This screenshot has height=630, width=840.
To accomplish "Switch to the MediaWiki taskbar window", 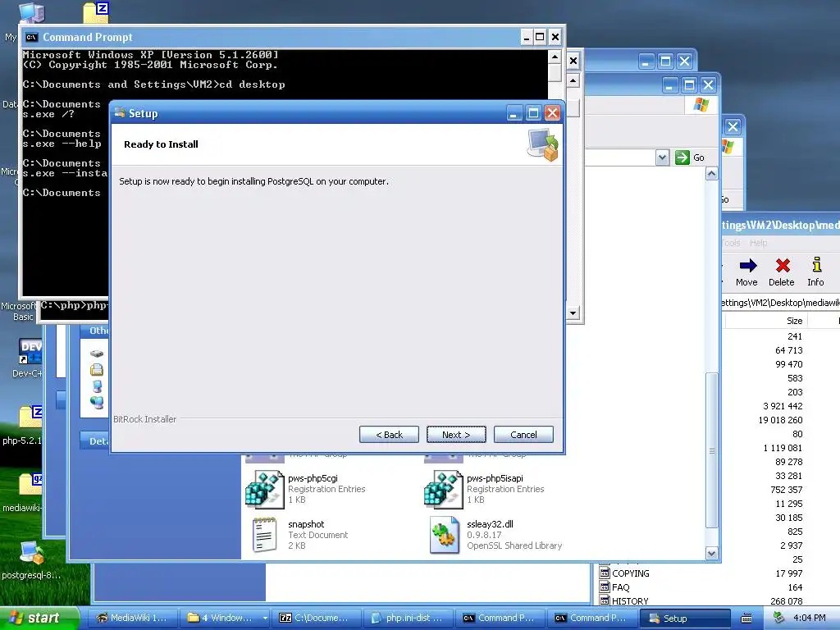I will [x=132, y=619].
